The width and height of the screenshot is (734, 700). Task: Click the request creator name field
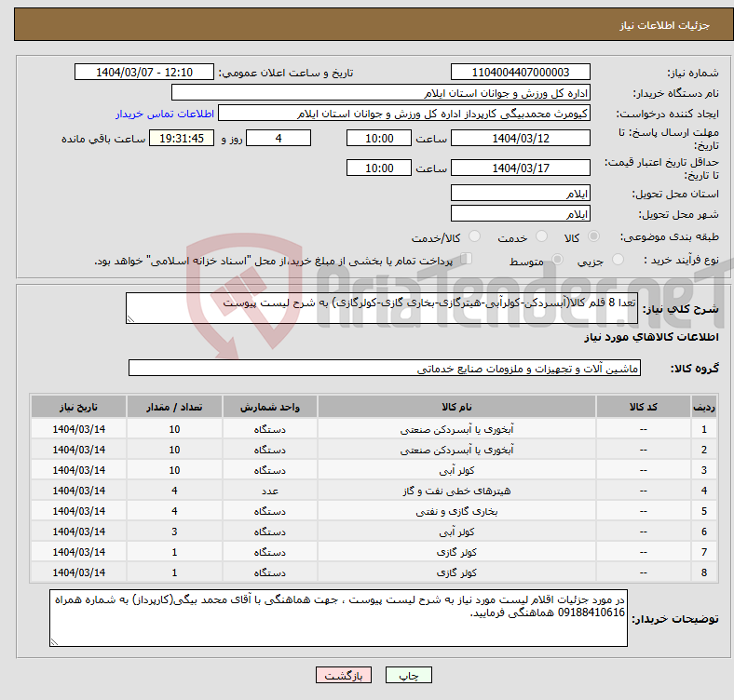[404, 114]
